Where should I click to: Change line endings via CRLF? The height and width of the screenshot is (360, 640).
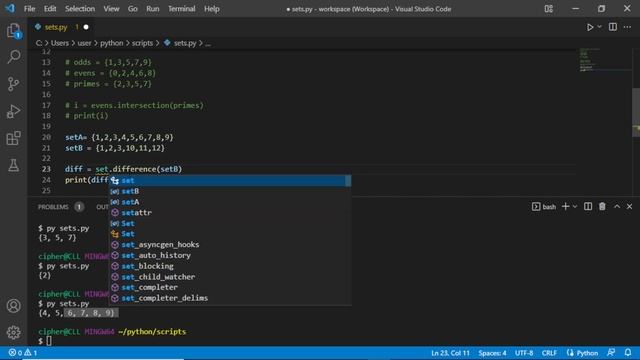click(549, 353)
